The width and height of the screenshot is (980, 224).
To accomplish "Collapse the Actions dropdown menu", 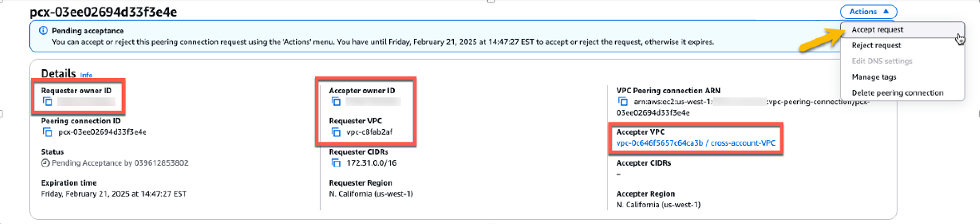I will click(x=868, y=12).
